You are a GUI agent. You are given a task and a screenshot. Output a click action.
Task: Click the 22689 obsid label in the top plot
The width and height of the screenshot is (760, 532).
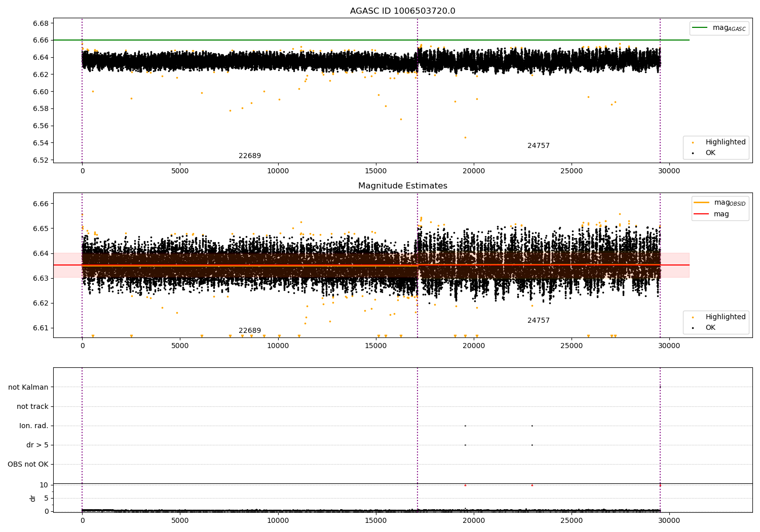click(x=250, y=156)
